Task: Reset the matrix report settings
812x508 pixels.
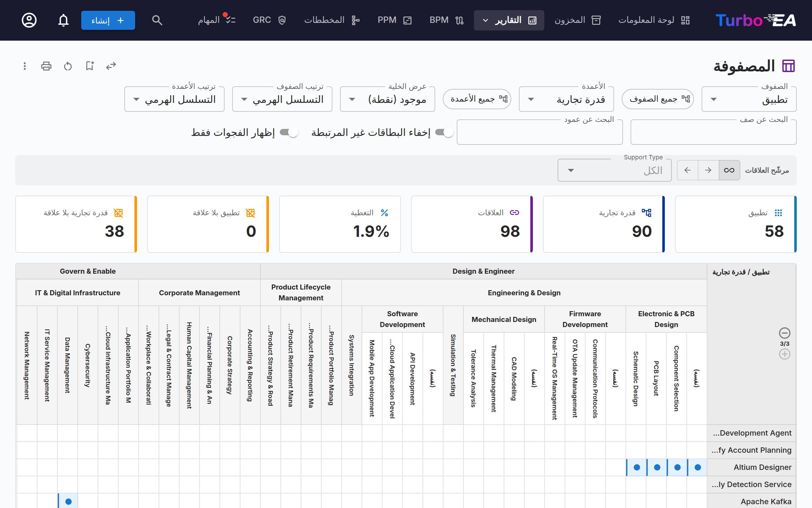Action: pos(68,66)
